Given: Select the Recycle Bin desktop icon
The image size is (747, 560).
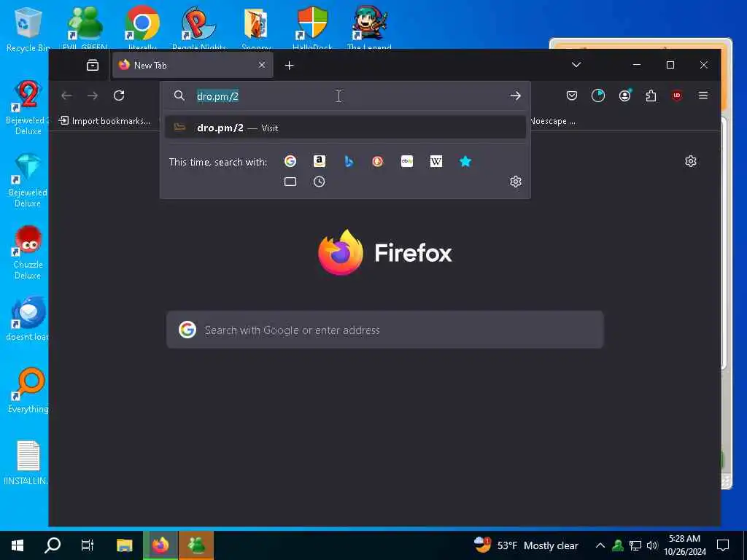Looking at the screenshot, I should tap(28, 28).
